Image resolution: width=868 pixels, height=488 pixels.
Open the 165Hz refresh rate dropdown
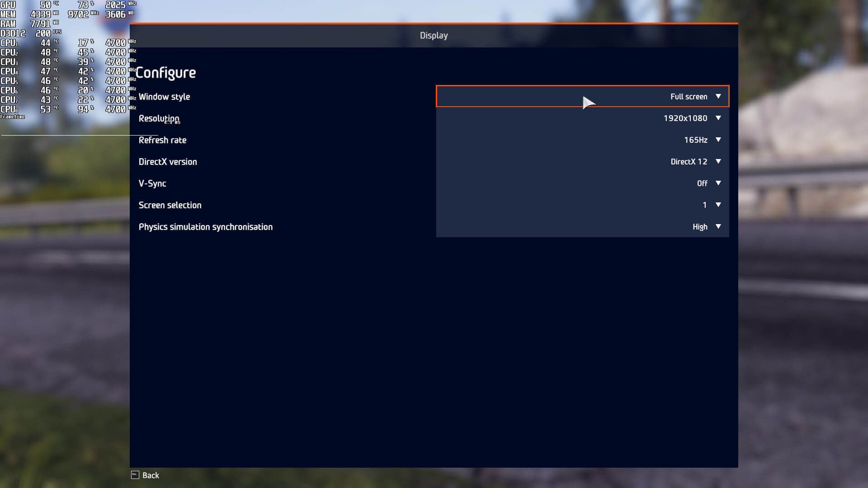(x=695, y=140)
